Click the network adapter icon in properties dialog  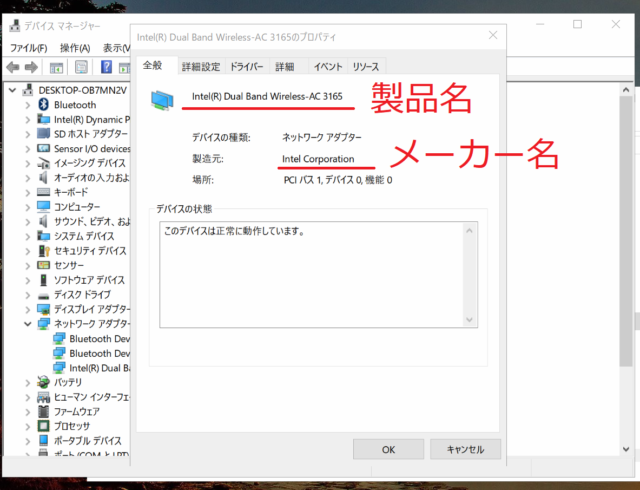point(162,100)
